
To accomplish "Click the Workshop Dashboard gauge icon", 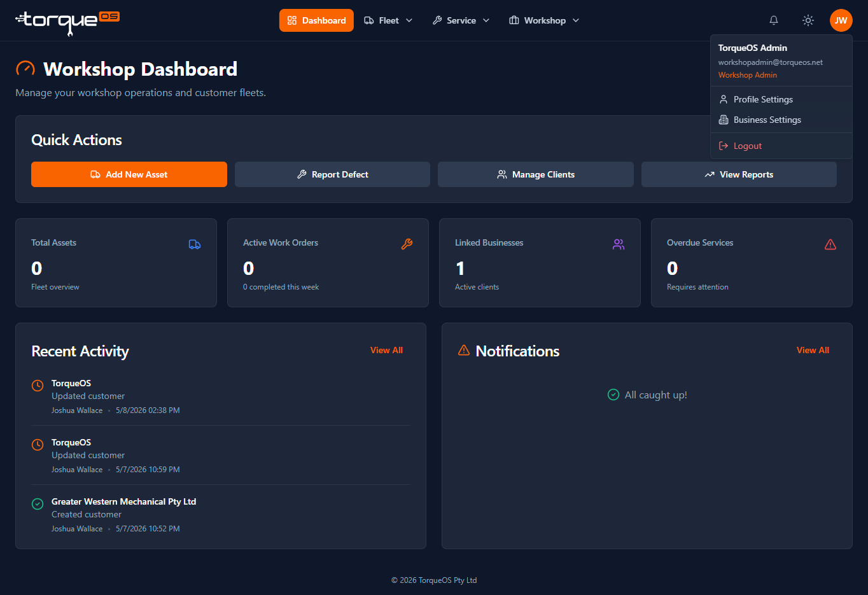I will pos(25,69).
